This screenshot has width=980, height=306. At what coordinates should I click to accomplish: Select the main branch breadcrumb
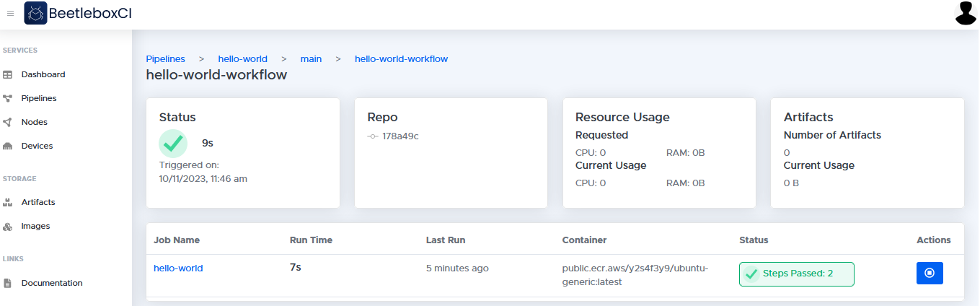point(311,58)
